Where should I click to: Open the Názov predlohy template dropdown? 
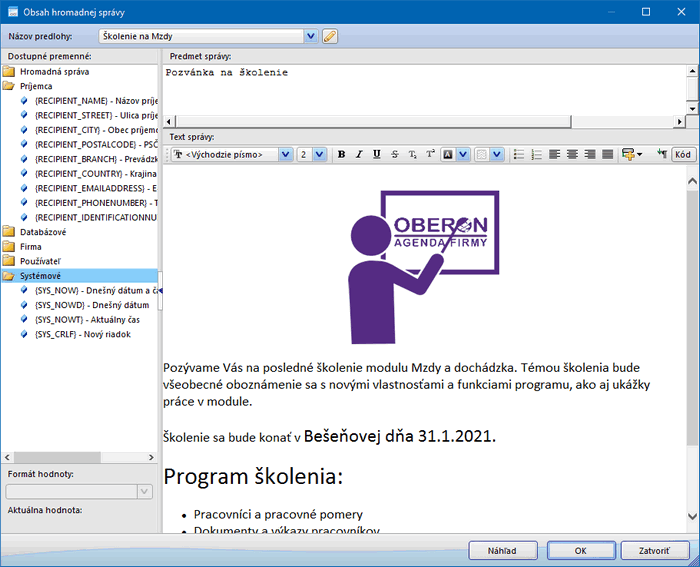point(310,36)
